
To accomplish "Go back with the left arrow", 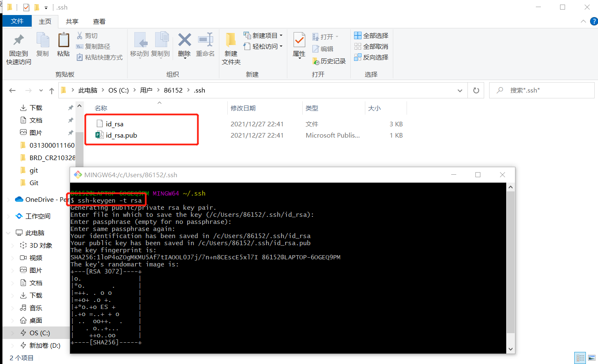I will [13, 90].
